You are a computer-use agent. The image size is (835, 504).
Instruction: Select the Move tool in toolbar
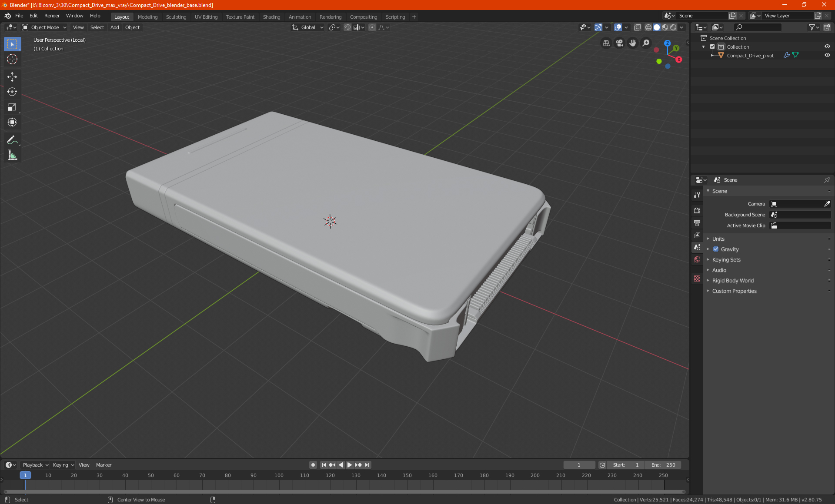[x=12, y=76]
